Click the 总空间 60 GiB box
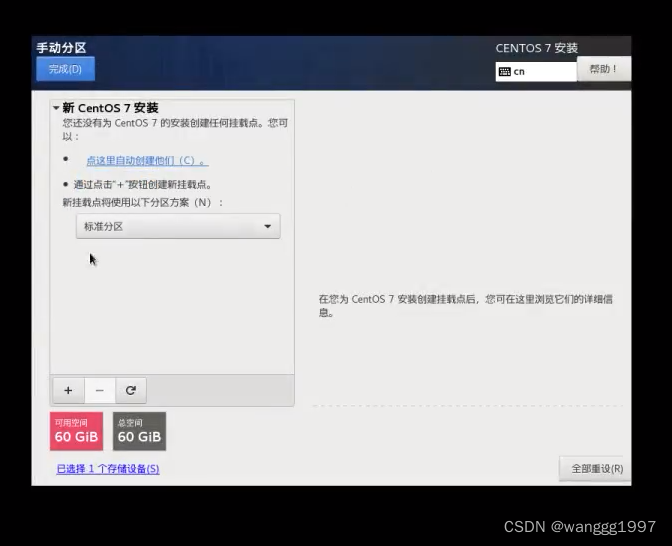Screen dimensions: 672x546 [x=139, y=431]
